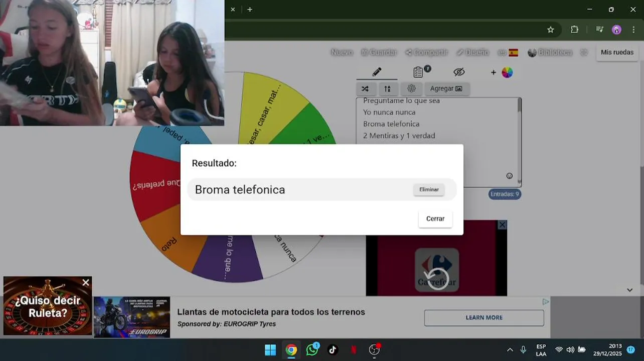The image size is (644, 361).
Task: Click Nuevo in the wheel toolbar
Action: click(342, 52)
